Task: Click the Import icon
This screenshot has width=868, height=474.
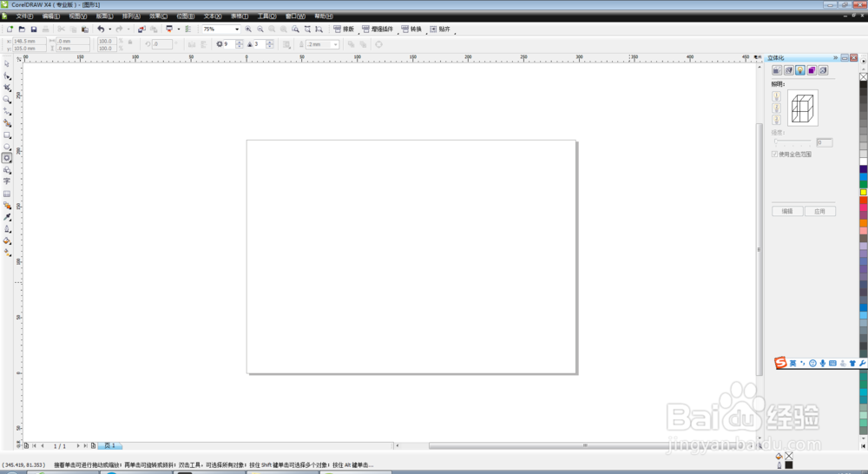Action: click(x=141, y=29)
